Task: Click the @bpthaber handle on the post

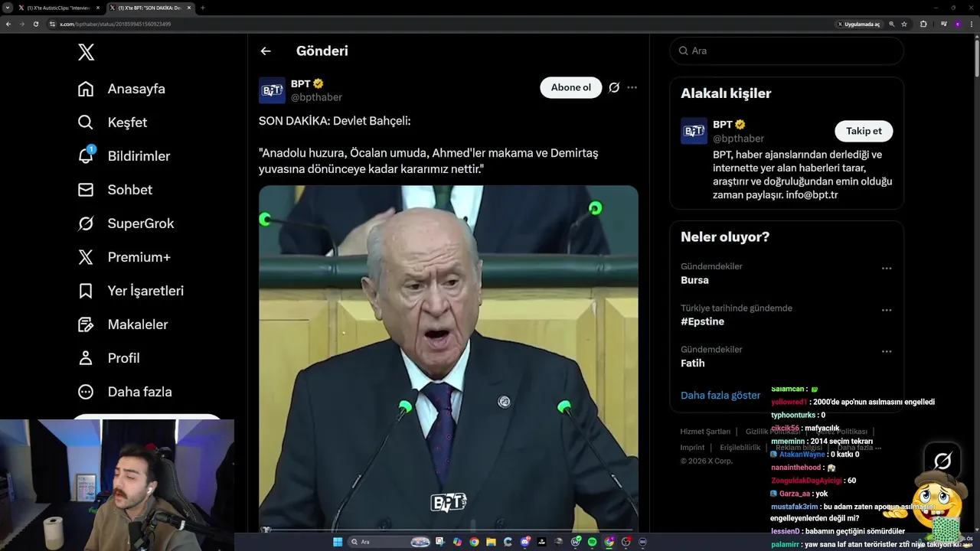Action: [x=316, y=97]
